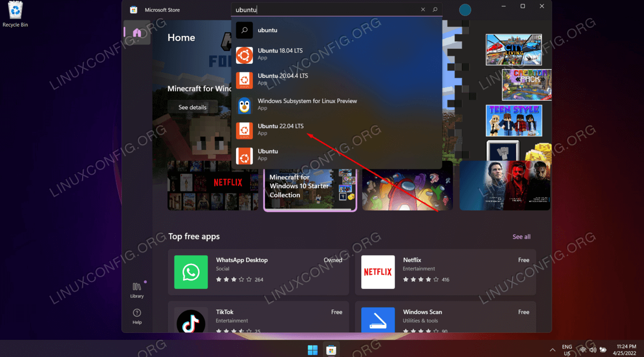Click the Top free apps heading
The image size is (644, 357).
tap(194, 236)
